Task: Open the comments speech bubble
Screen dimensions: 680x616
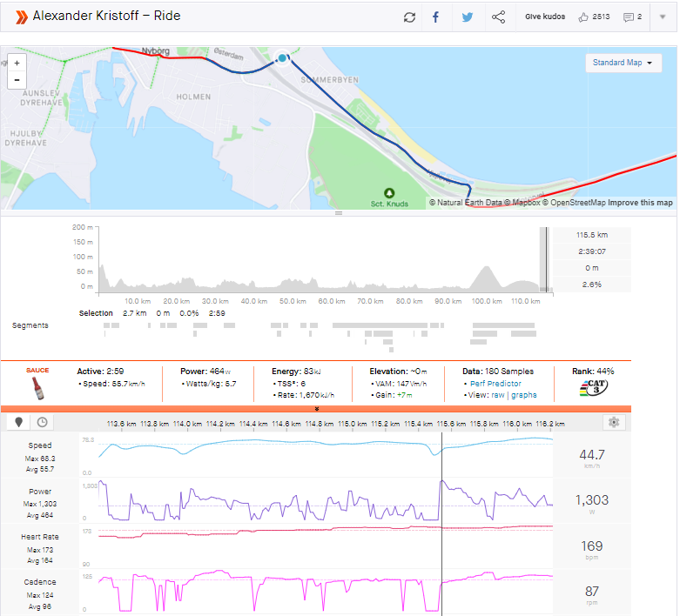Action: [629, 17]
